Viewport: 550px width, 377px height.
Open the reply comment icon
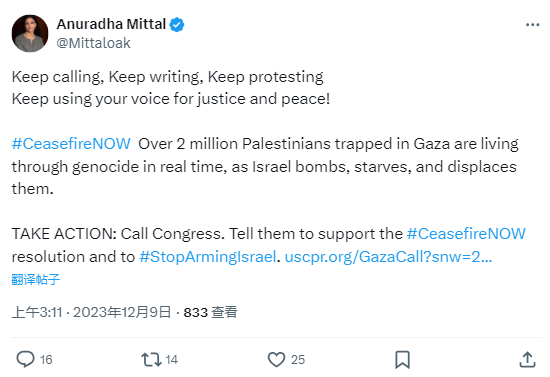click(25, 359)
